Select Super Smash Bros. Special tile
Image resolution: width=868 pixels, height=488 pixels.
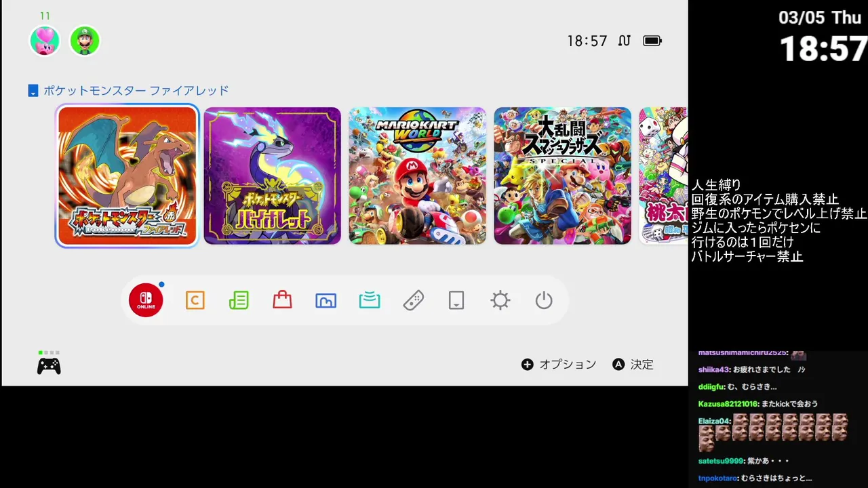coord(563,176)
